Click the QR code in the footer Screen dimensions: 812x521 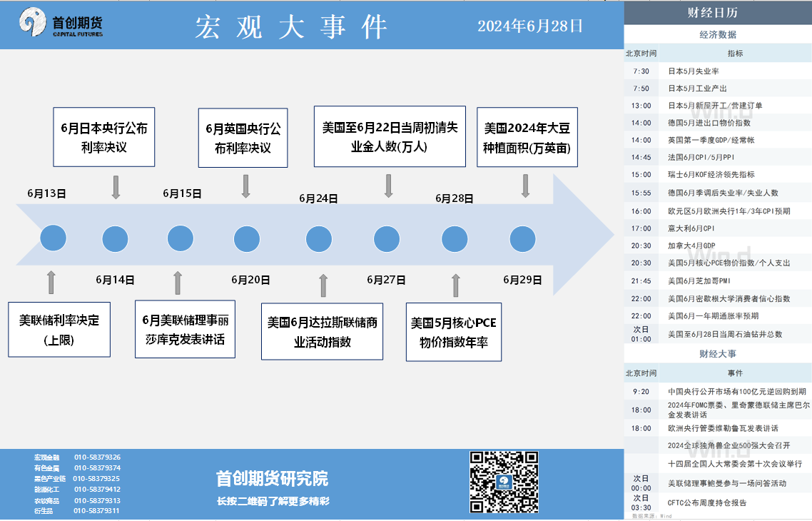[x=504, y=482]
